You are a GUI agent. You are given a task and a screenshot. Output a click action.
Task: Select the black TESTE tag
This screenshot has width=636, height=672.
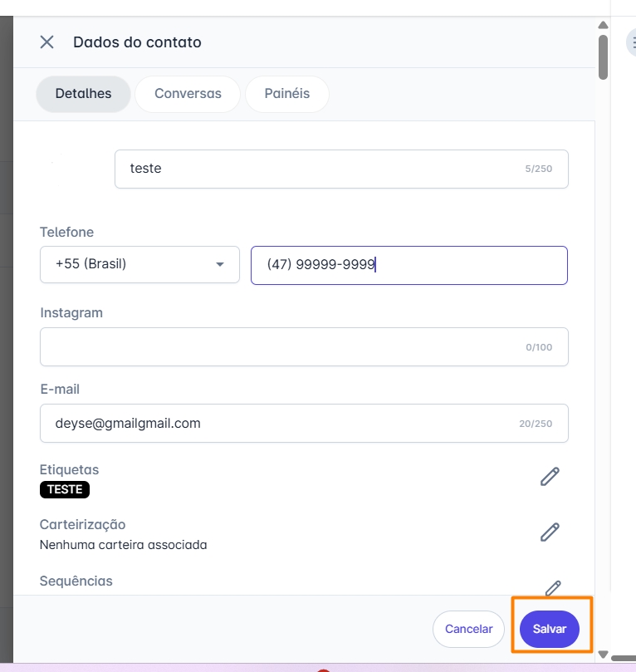[x=65, y=489]
